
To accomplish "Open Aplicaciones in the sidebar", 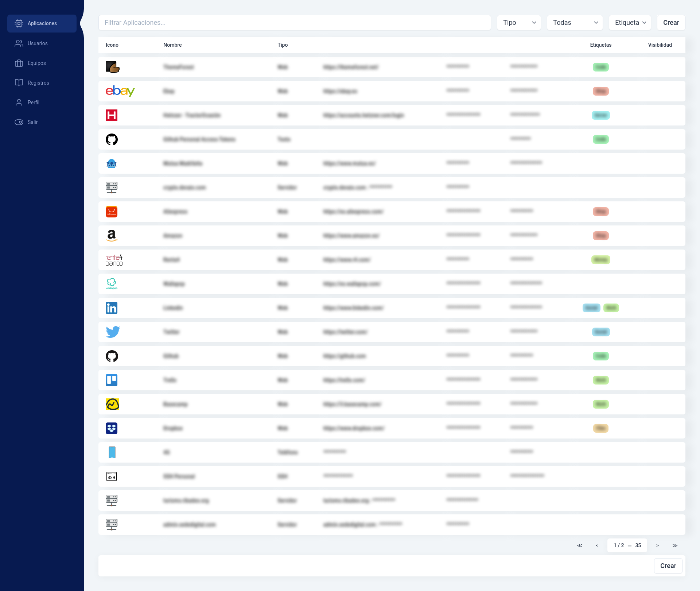I will (42, 23).
